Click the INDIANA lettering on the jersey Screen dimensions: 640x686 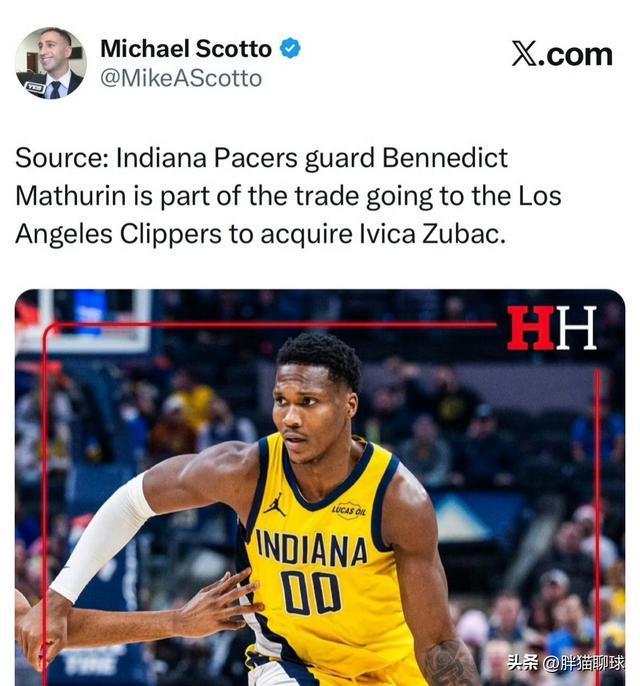311,548
